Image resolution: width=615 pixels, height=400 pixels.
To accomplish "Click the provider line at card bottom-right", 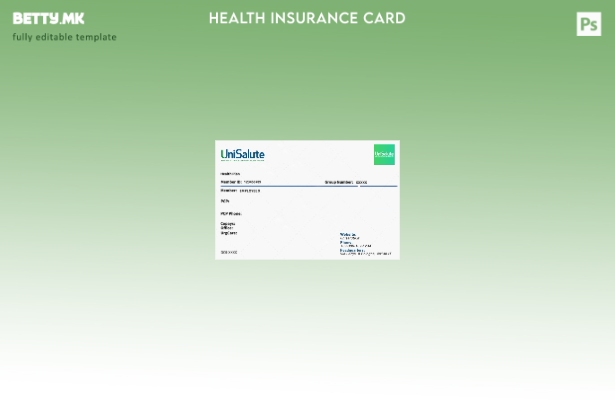I will point(365,252).
